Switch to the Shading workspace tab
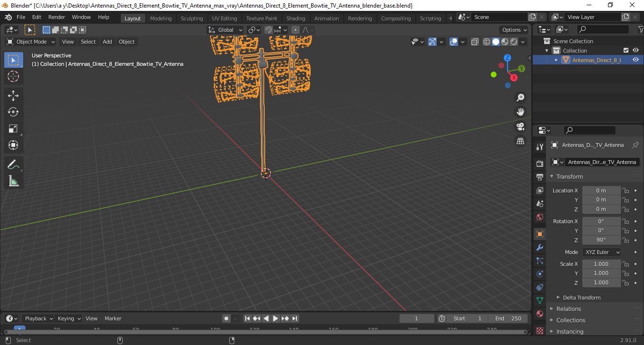The image size is (644, 345). tap(295, 18)
